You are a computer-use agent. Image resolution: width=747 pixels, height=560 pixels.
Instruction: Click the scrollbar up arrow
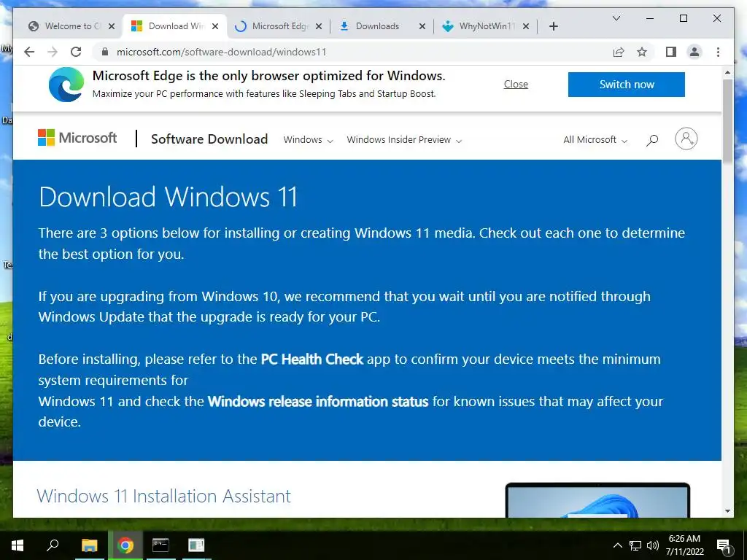[727, 72]
